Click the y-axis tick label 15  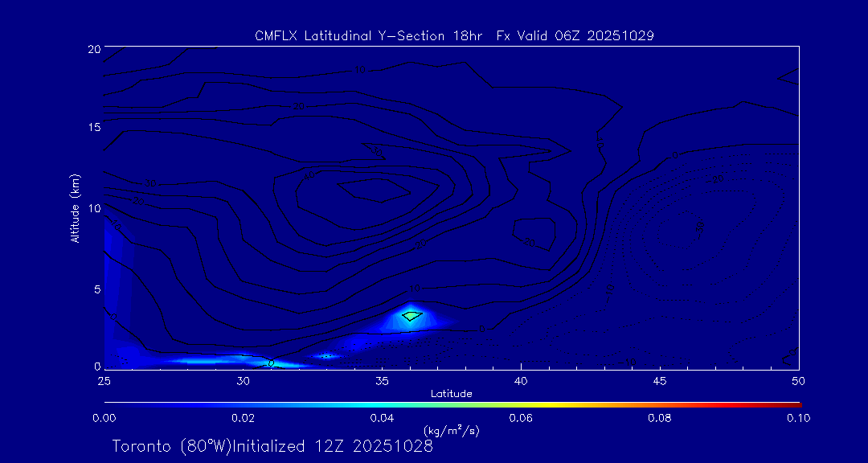93,127
